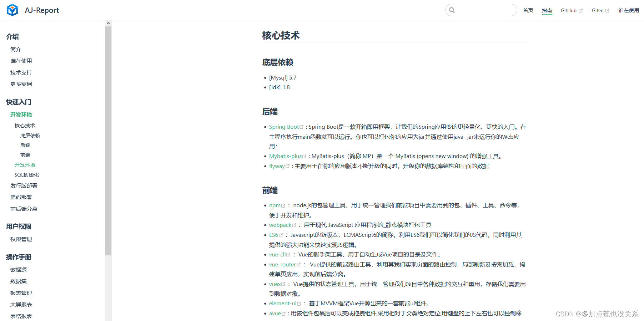Jump to 前端 sidebar anchor
Viewport: 644px width, 321px height.
coord(25,155)
